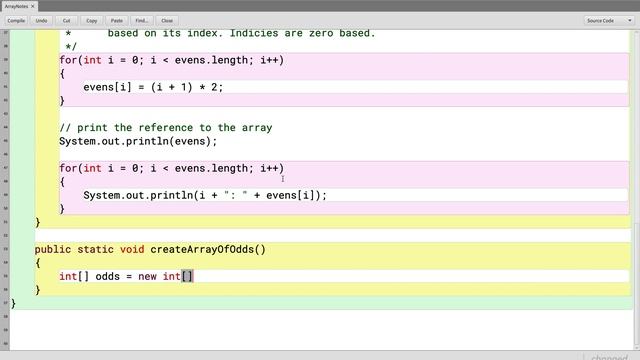640x360 pixels.
Task: Click the '// print the reference to the array' comment
Action: coord(165,128)
